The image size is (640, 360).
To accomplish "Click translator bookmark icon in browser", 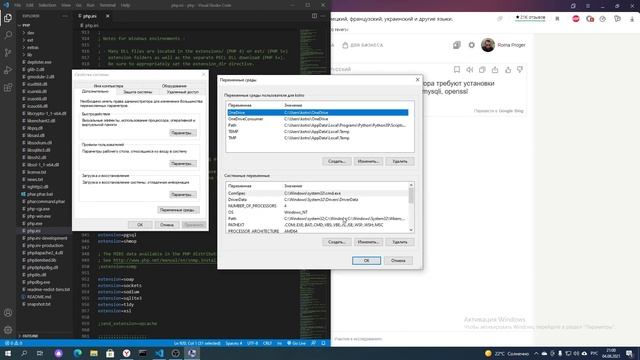I will pos(457,70).
